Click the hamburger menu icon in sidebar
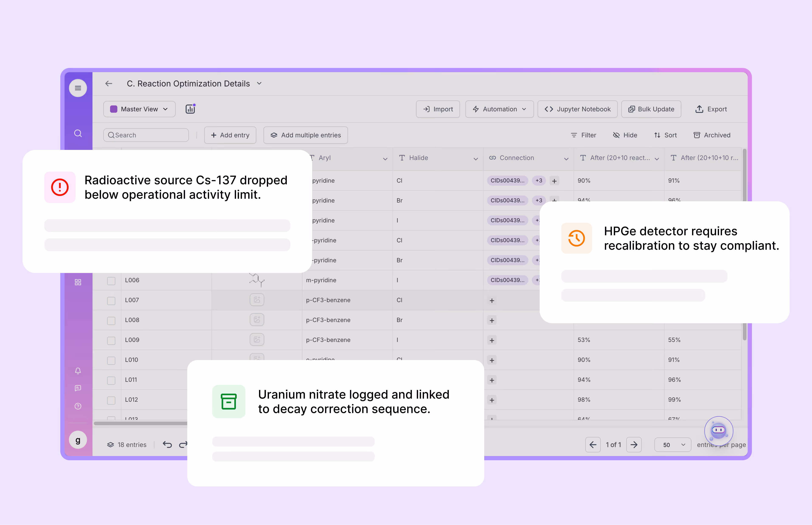 click(78, 88)
